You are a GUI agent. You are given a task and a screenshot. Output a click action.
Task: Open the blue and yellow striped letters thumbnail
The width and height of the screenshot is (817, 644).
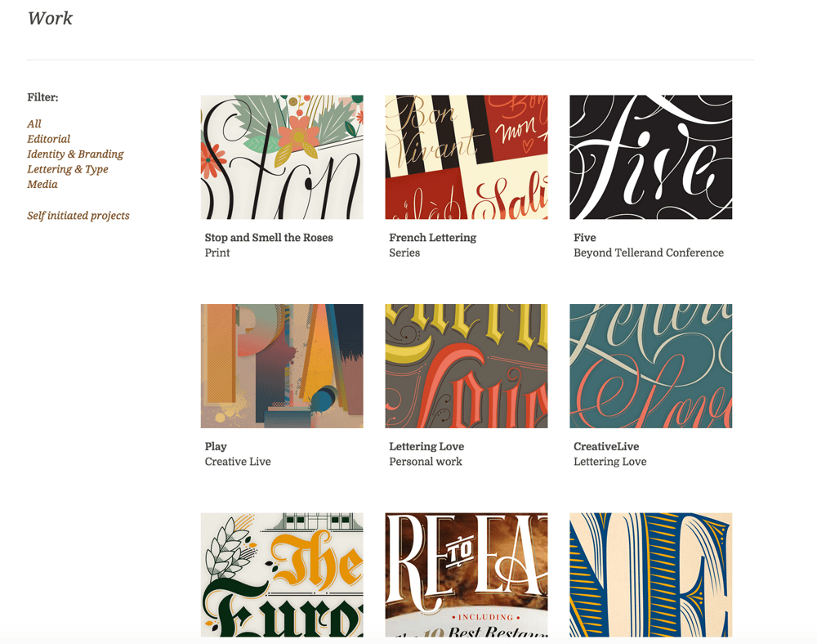click(x=651, y=575)
